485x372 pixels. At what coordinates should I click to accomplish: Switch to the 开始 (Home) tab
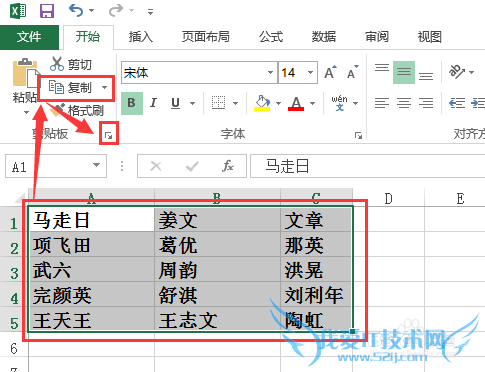[88, 37]
